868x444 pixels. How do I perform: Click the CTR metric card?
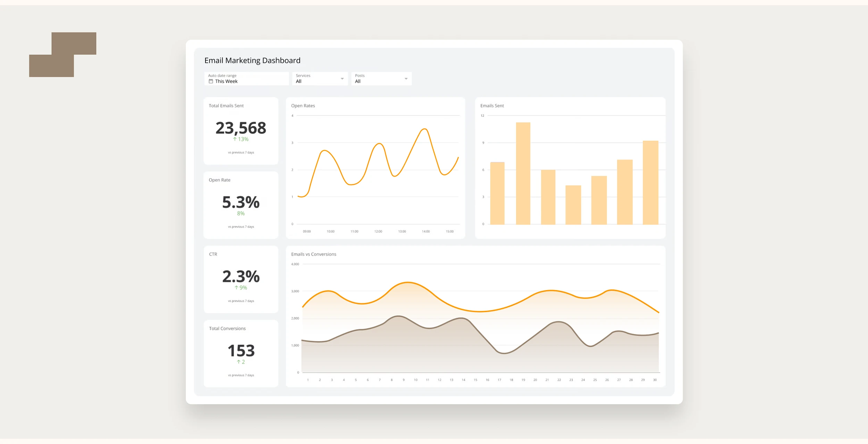click(x=241, y=279)
